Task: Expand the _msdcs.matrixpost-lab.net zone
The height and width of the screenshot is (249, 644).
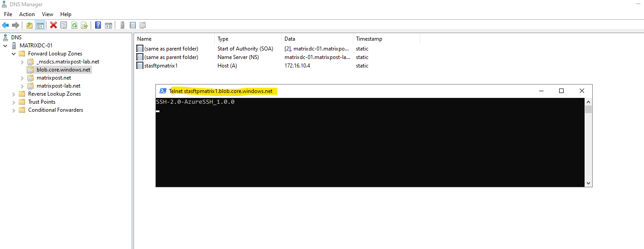Action: tap(22, 62)
